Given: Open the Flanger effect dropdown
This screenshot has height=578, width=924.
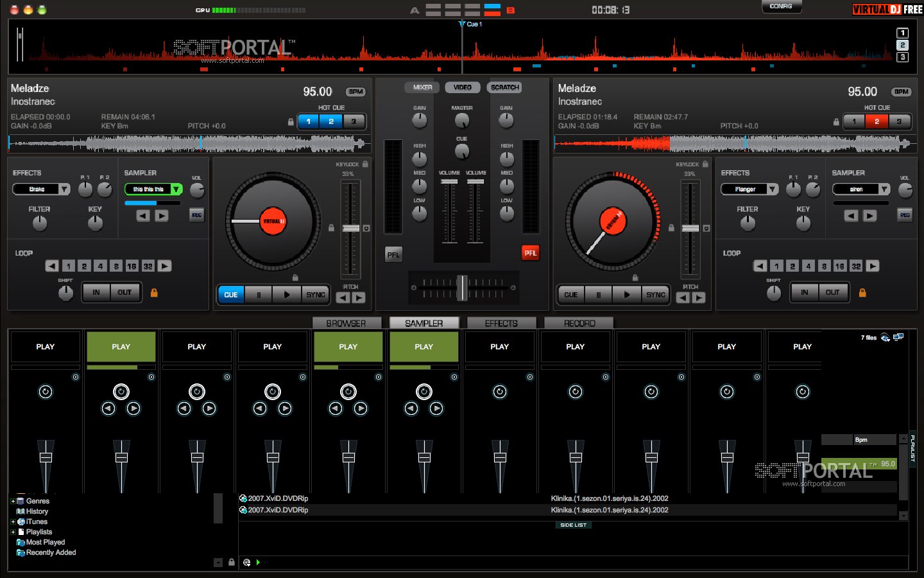Looking at the screenshot, I should 773,189.
